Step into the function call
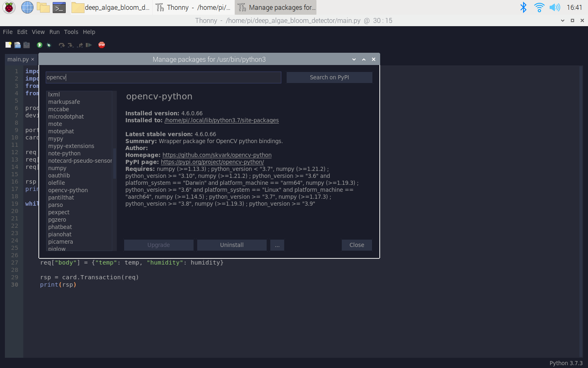The height and width of the screenshot is (368, 588). [70, 45]
